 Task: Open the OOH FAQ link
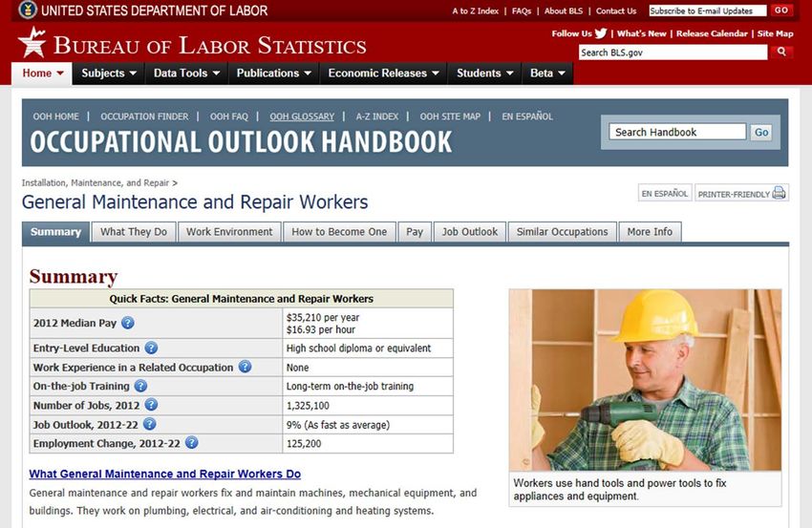[x=229, y=116]
